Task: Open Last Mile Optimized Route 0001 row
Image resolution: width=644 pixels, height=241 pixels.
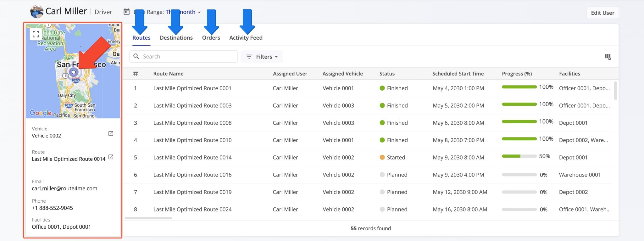Action: click(x=192, y=88)
